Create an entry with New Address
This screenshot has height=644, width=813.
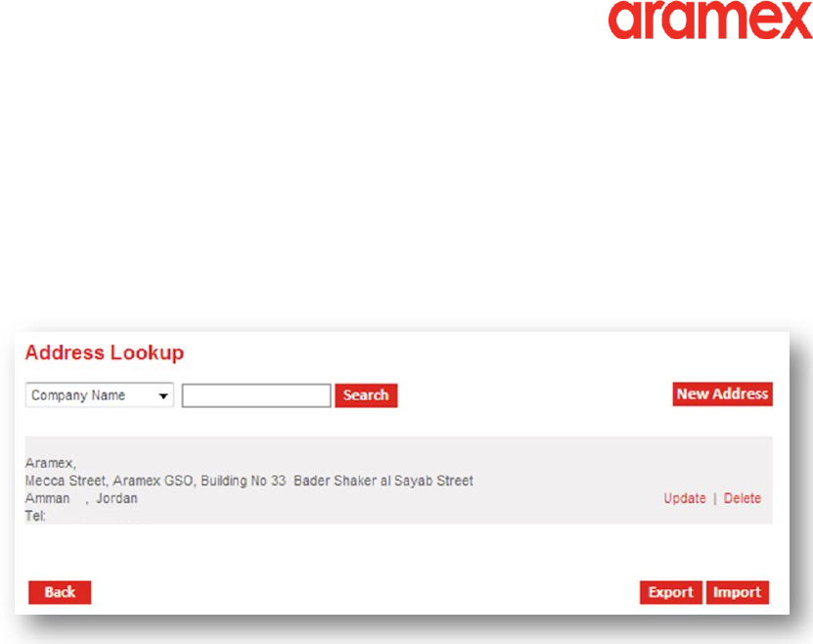pos(722,394)
